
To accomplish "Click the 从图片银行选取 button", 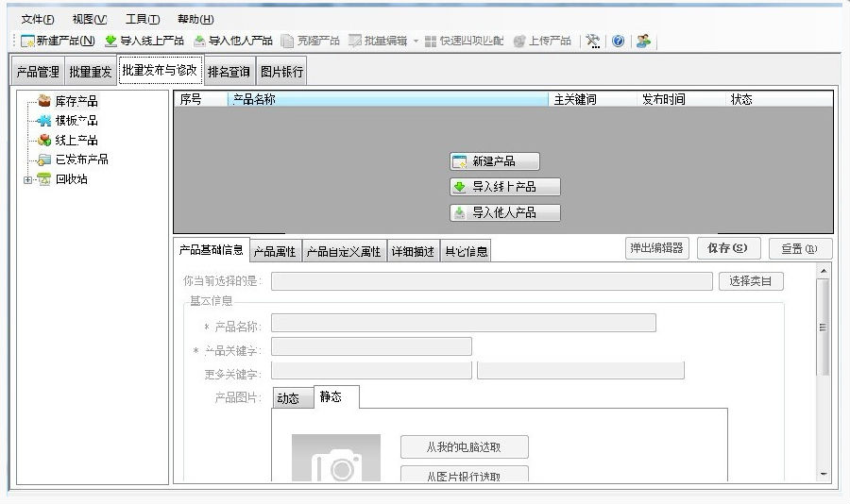I will (464, 474).
